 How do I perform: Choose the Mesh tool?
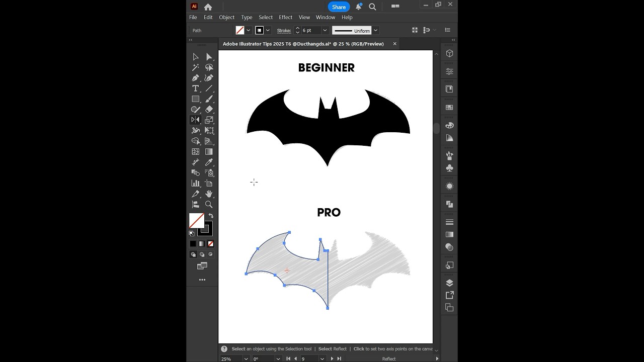click(195, 152)
